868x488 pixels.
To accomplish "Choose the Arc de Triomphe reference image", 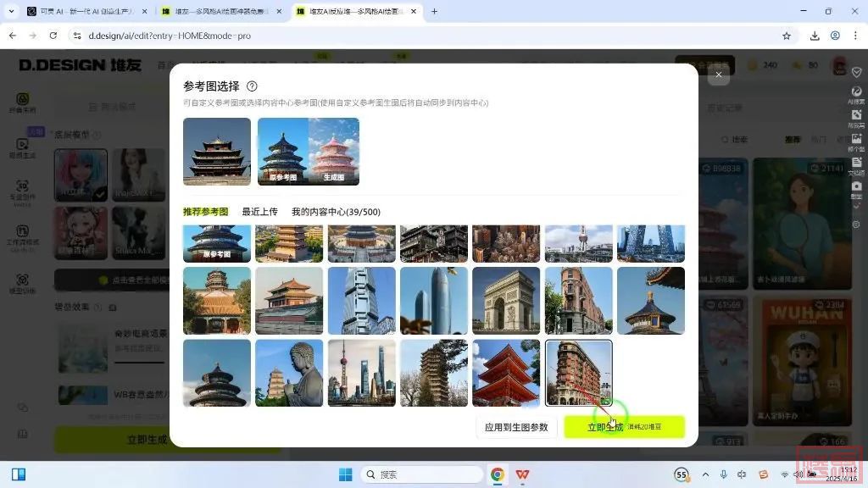I will 506,301.
